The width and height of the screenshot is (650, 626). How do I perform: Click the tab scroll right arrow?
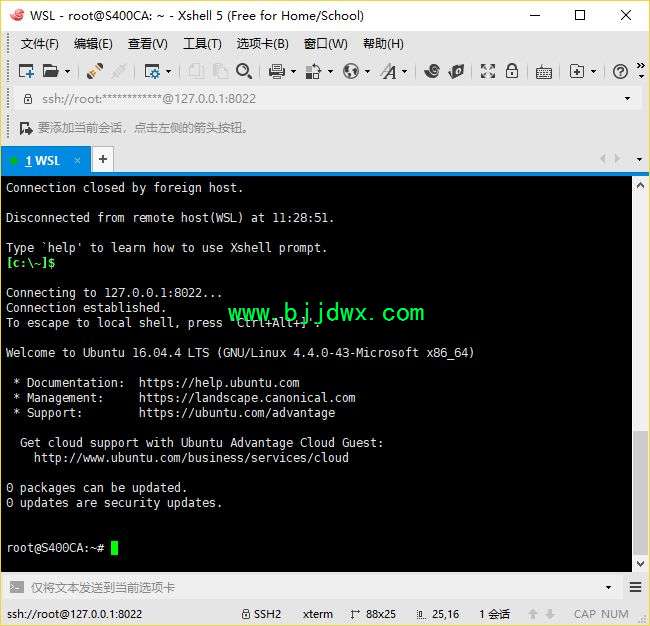[x=618, y=158]
